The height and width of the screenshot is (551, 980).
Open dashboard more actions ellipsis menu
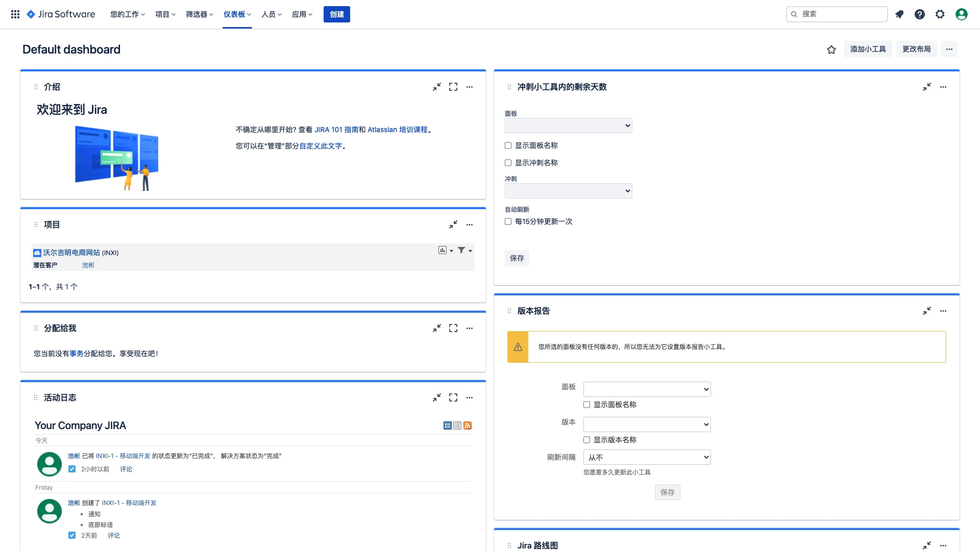(949, 49)
